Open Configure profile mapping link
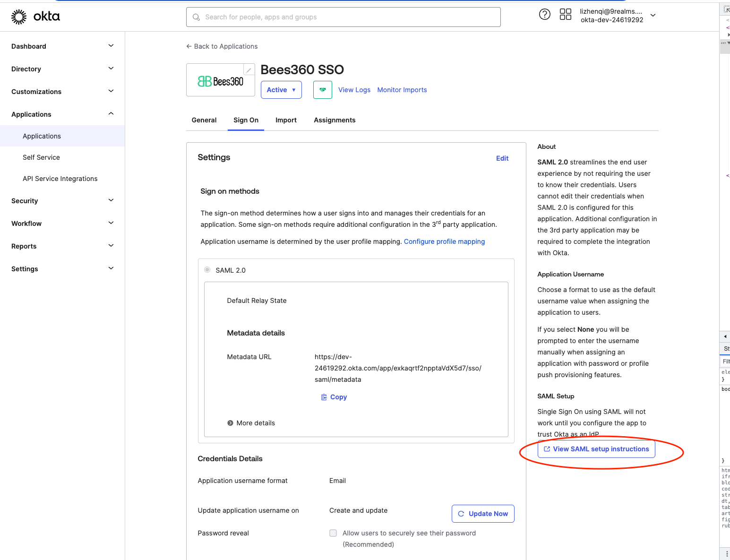This screenshot has height=560, width=730. click(x=444, y=241)
